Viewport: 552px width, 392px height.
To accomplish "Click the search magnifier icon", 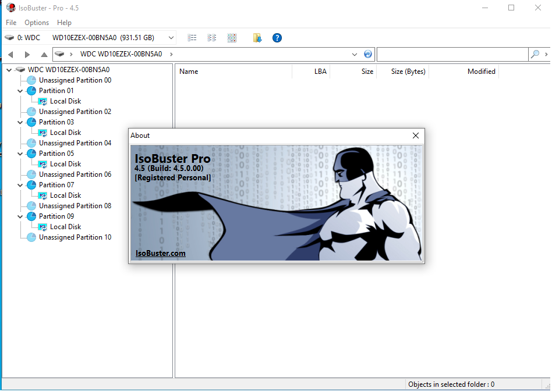I will coord(535,54).
